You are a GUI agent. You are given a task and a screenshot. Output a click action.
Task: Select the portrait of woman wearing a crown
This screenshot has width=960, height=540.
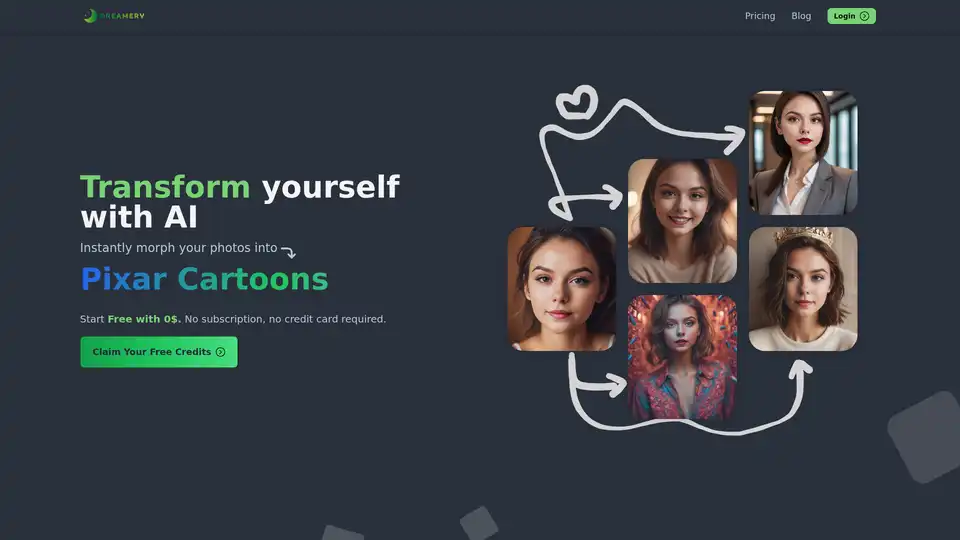click(803, 288)
